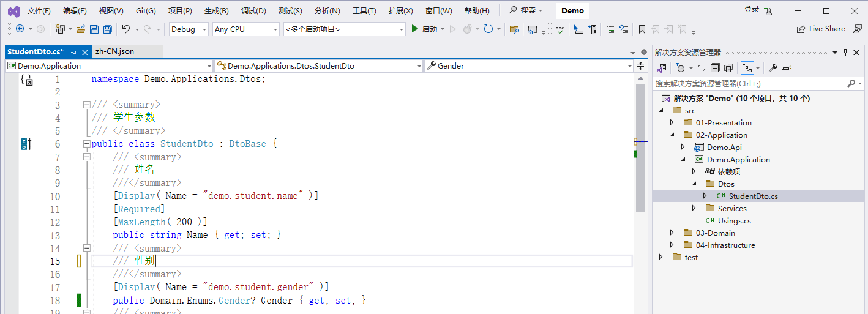Click the Live Share button
The height and width of the screenshot is (314, 868).
point(821,29)
